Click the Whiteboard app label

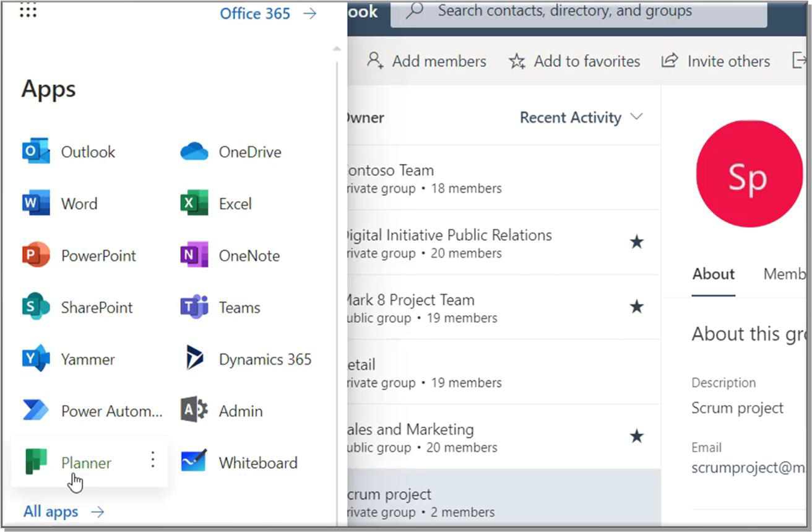(x=258, y=463)
